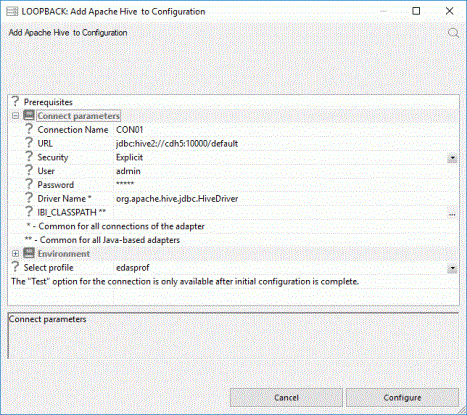The height and width of the screenshot is (415, 467).
Task: Click the help icon beside IBI_CLASSPATH
Action: [x=29, y=212]
